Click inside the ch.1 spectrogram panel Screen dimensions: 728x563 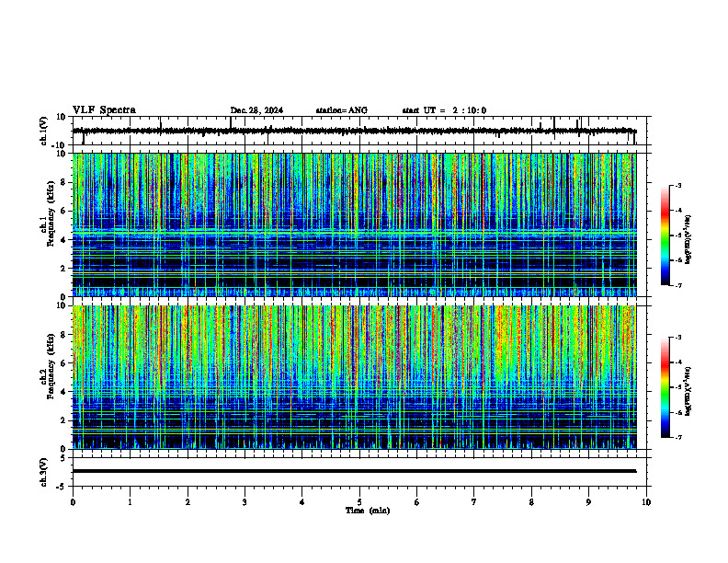pyautogui.click(x=354, y=224)
